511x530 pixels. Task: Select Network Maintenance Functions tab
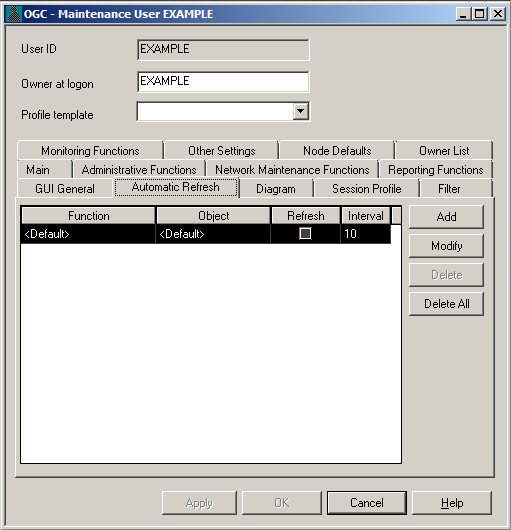(292, 170)
